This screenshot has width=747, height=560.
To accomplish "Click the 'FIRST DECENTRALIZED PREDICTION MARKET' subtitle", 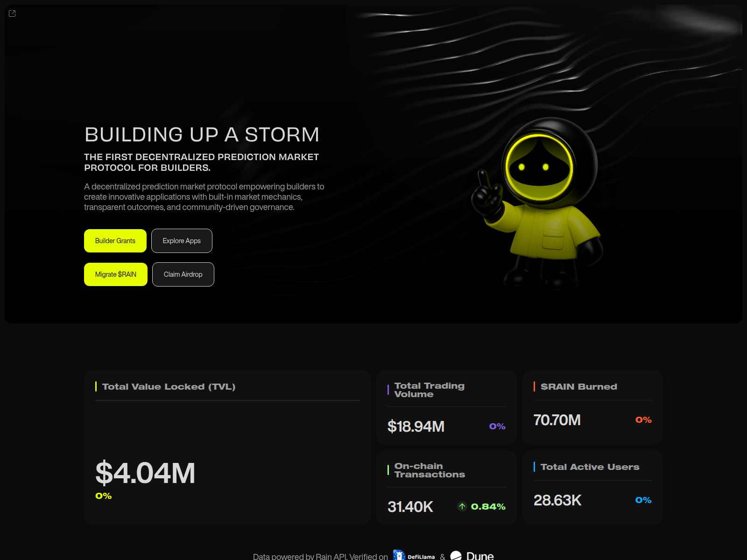I will click(x=201, y=162).
